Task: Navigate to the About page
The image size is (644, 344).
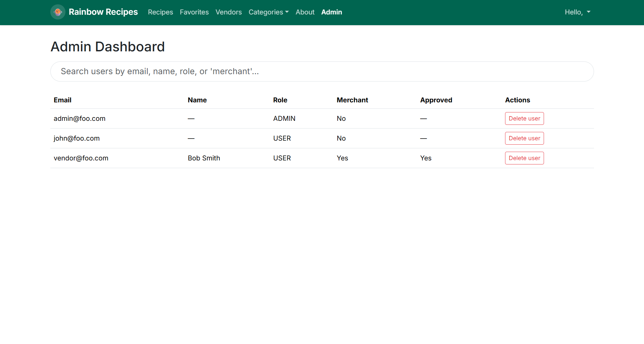Action: [305, 12]
